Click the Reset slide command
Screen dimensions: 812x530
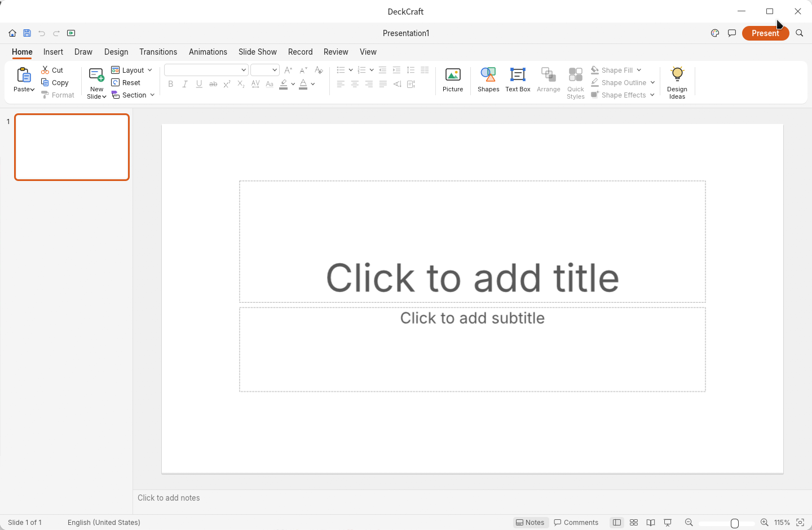[x=126, y=83]
